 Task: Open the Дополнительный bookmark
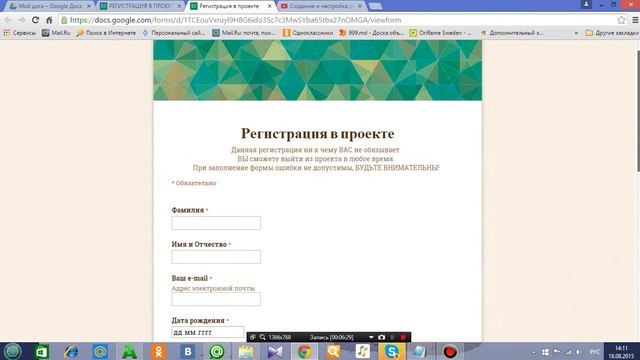[x=512, y=33]
